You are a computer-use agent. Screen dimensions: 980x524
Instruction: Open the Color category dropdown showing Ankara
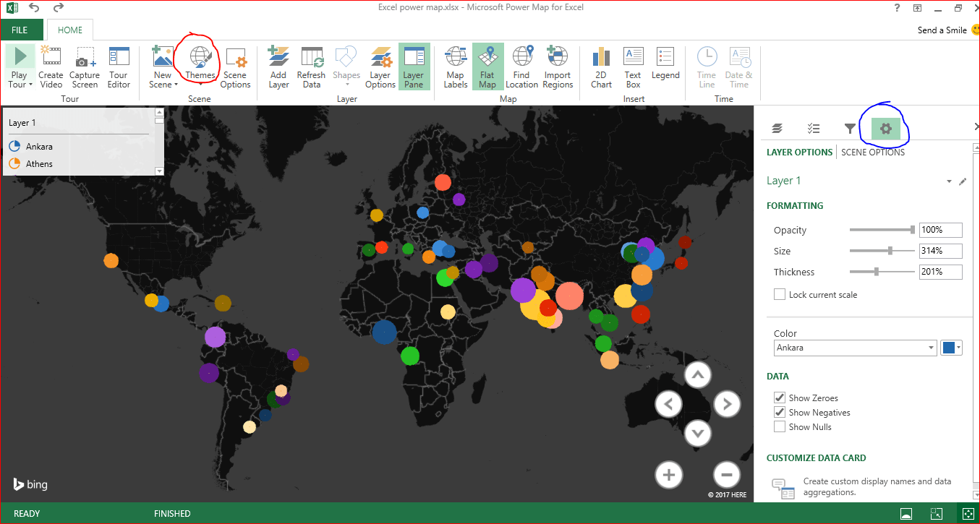(854, 348)
